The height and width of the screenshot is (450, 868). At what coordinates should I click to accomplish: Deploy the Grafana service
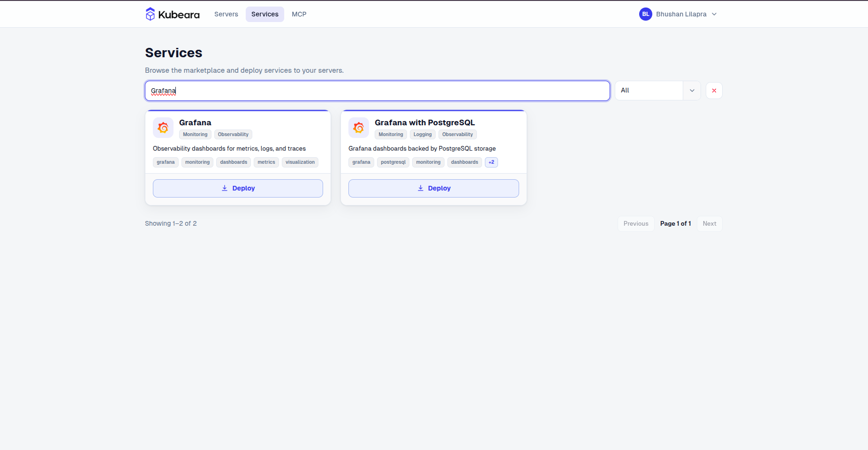point(238,188)
